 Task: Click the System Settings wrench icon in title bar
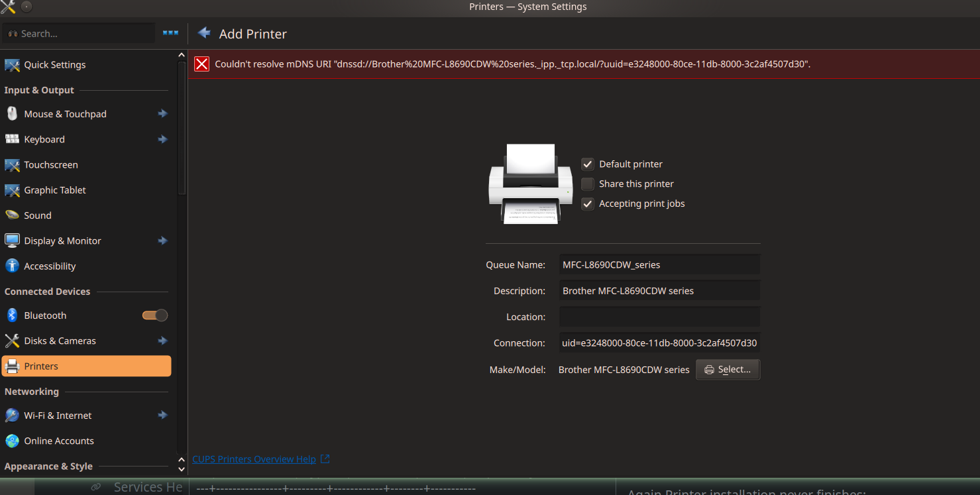pyautogui.click(x=8, y=7)
